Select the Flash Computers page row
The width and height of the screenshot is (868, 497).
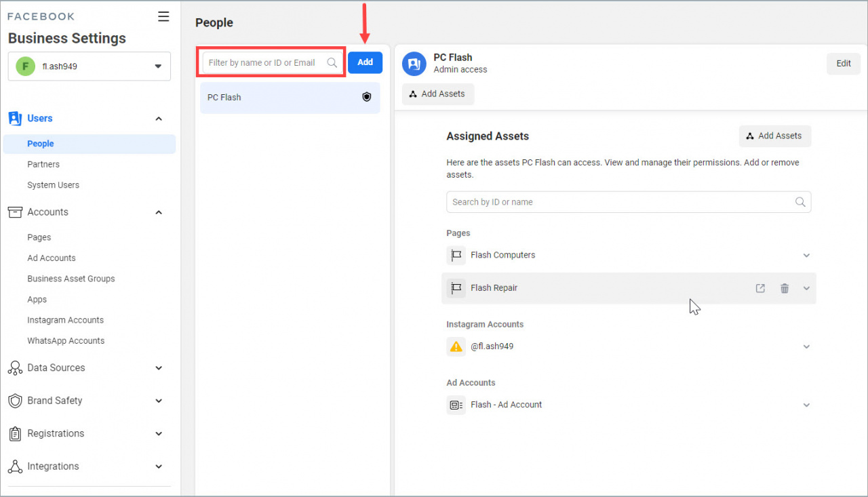(x=629, y=256)
